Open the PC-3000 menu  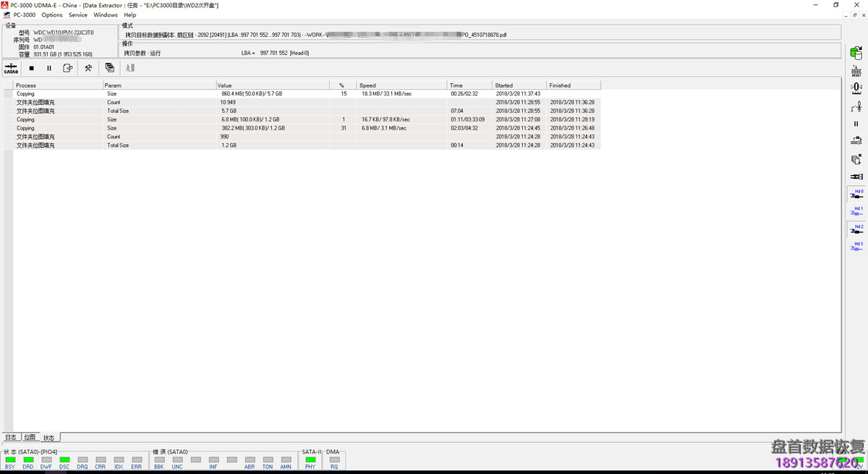pyautogui.click(x=25, y=14)
